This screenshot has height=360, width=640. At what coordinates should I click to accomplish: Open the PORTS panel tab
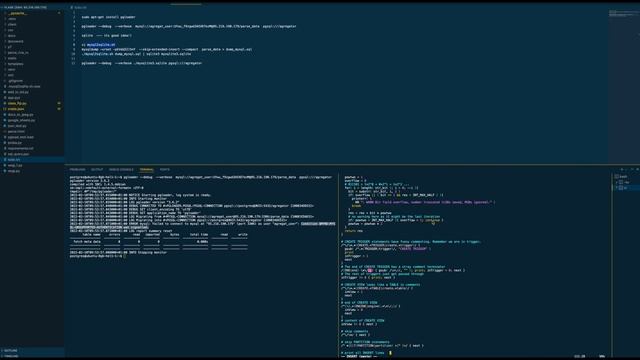165,169
